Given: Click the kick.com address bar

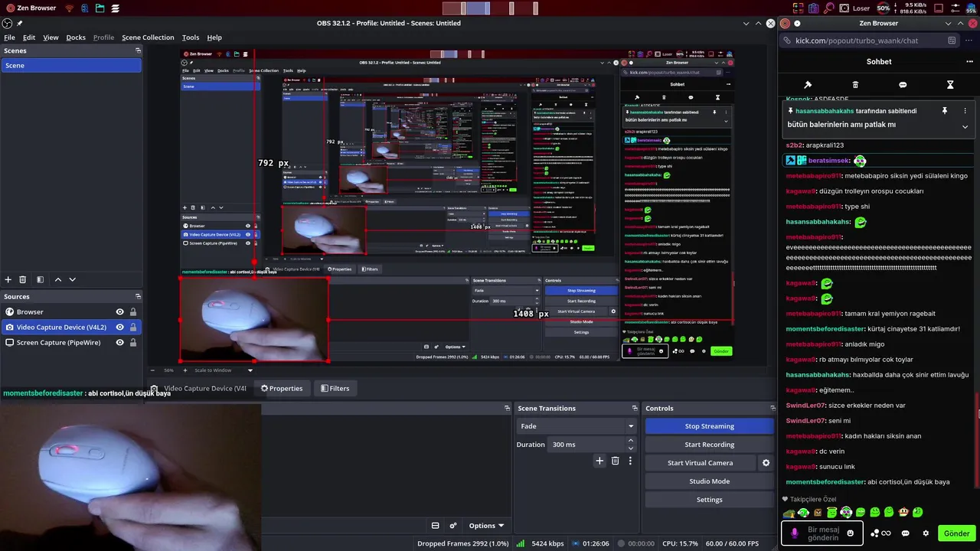Looking at the screenshot, I should [x=870, y=41].
